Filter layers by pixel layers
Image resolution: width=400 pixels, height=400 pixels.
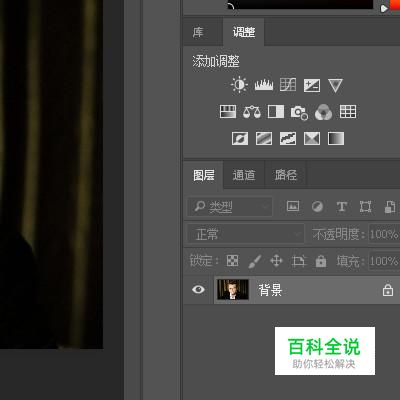pyautogui.click(x=293, y=206)
